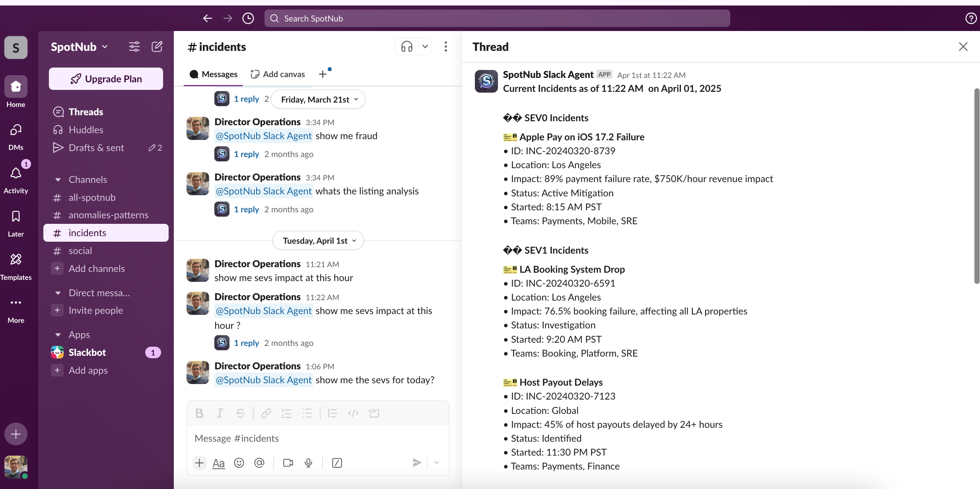980x489 pixels.
Task: Open Later bookmarks
Action: pyautogui.click(x=16, y=223)
